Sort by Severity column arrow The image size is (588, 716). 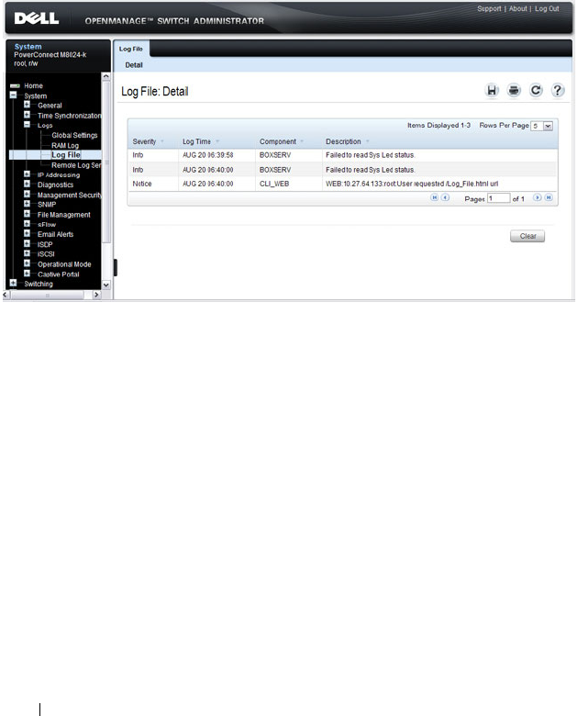pos(162,141)
